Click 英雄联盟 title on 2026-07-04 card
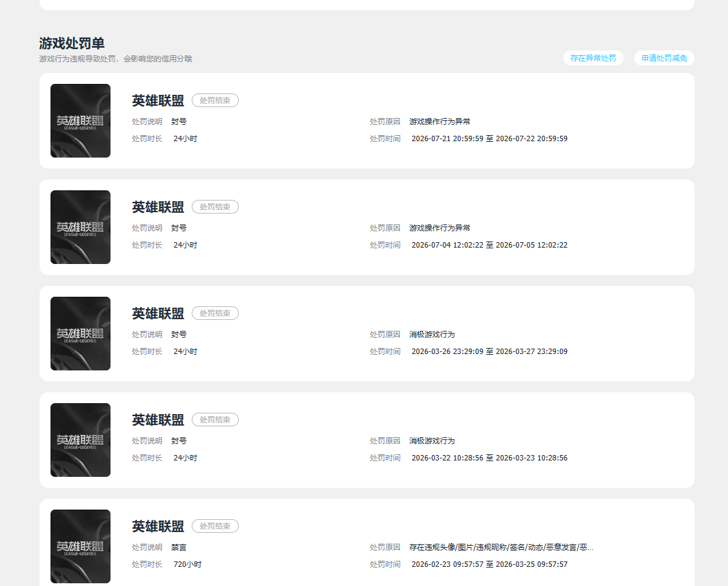The image size is (728, 586). point(158,207)
